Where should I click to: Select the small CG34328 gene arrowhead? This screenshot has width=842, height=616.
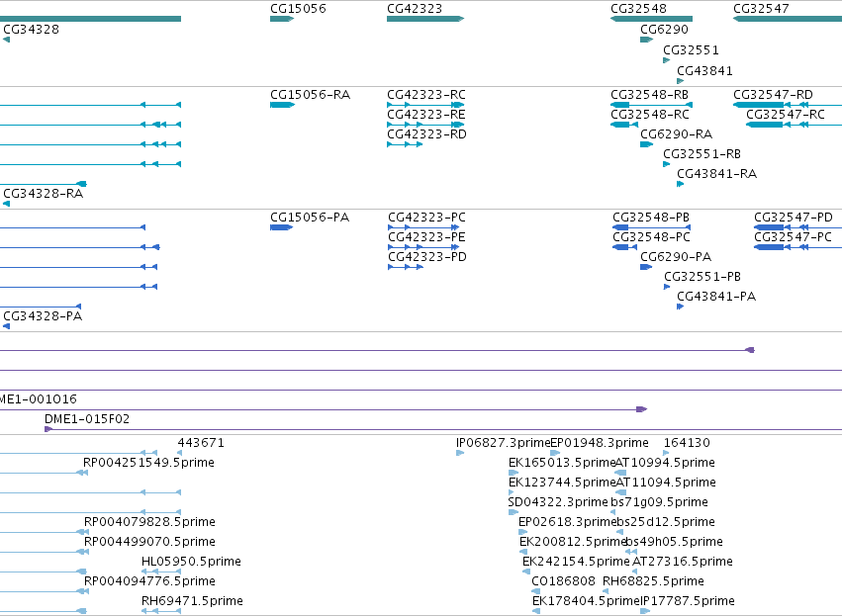pyautogui.click(x=7, y=40)
